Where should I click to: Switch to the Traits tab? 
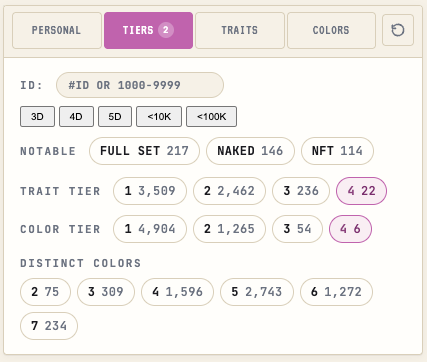(x=240, y=30)
